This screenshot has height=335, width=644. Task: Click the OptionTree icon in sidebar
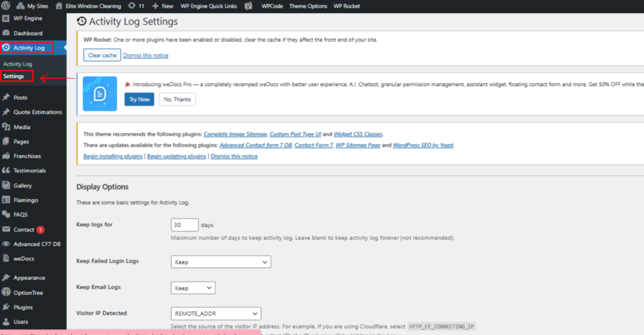(6, 292)
